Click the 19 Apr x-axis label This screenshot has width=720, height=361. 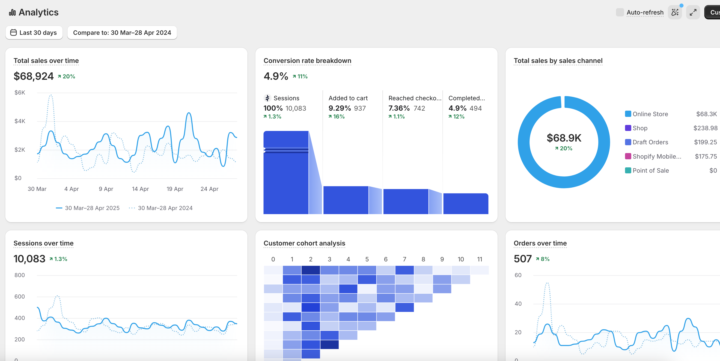click(x=175, y=189)
